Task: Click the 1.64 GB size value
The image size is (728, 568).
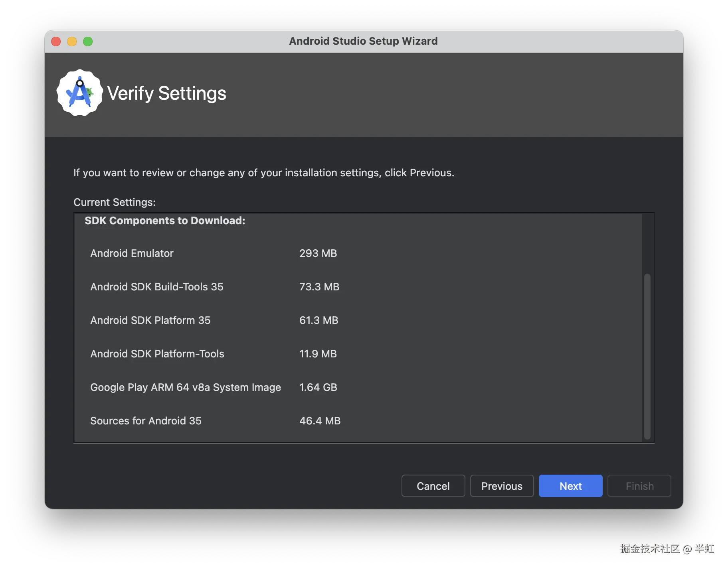Action: (x=318, y=387)
